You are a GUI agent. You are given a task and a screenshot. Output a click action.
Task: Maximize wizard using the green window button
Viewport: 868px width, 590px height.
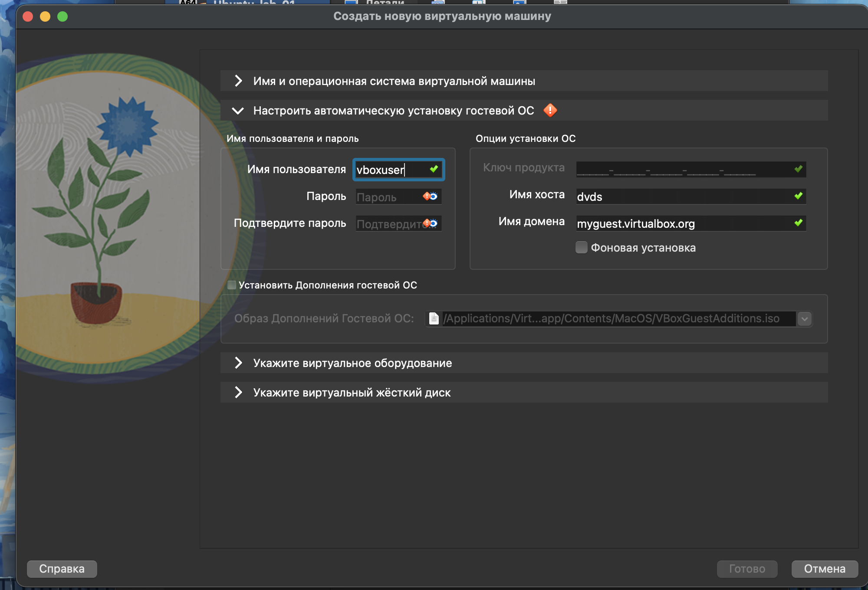pos(62,16)
